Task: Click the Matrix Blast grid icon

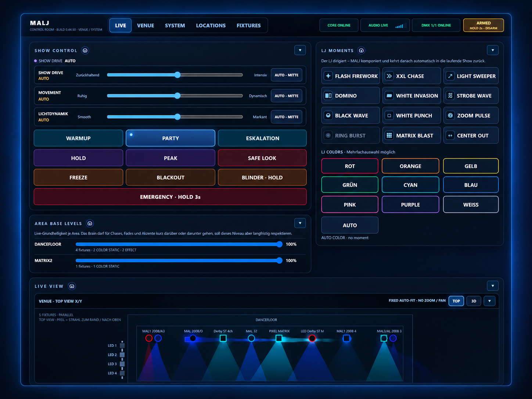Action: point(389,136)
